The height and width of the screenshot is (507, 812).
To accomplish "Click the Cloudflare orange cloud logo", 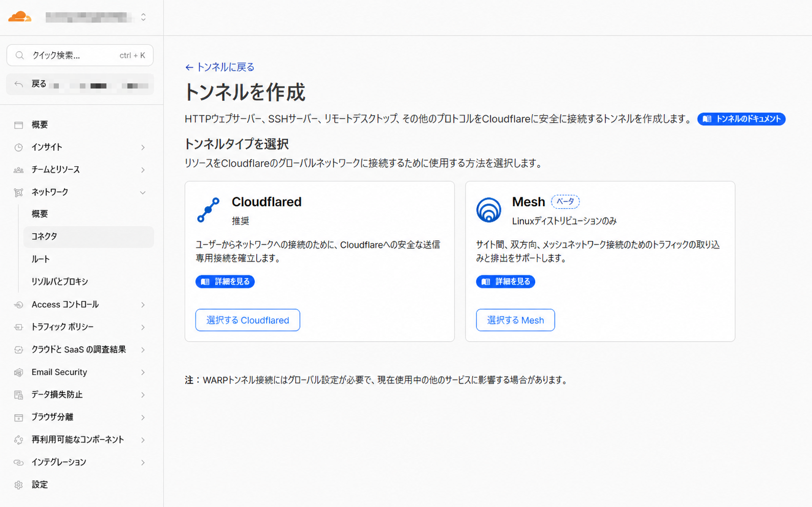I will click(x=20, y=17).
